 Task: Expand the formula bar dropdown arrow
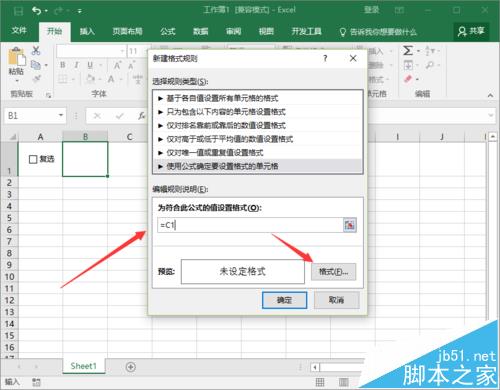coord(491,115)
